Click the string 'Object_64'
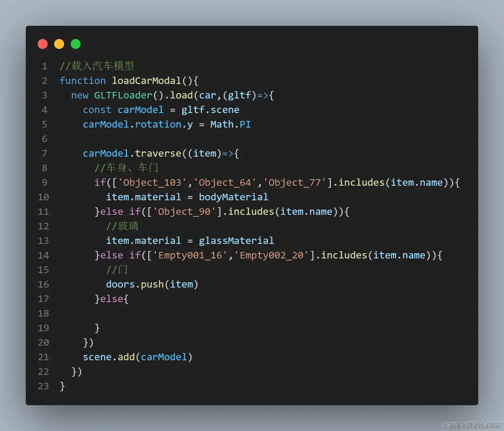Image resolution: width=504 pixels, height=431 pixels. pyautogui.click(x=225, y=182)
